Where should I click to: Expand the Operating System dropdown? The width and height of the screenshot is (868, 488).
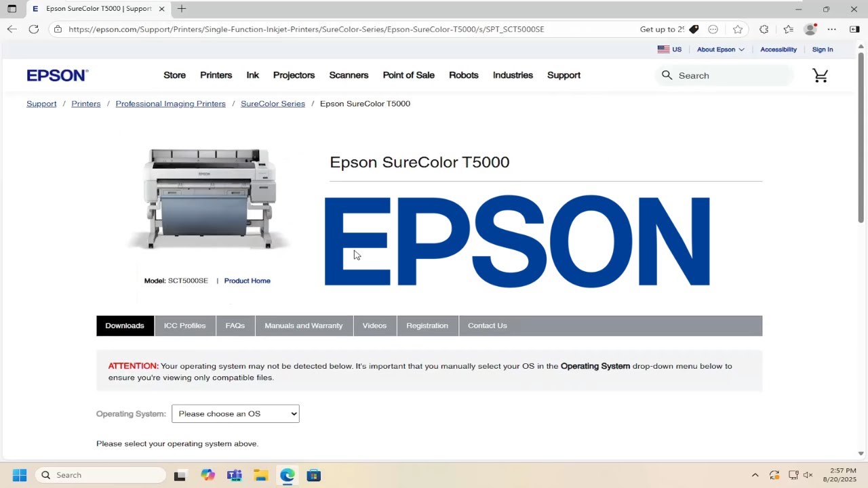pos(235,413)
